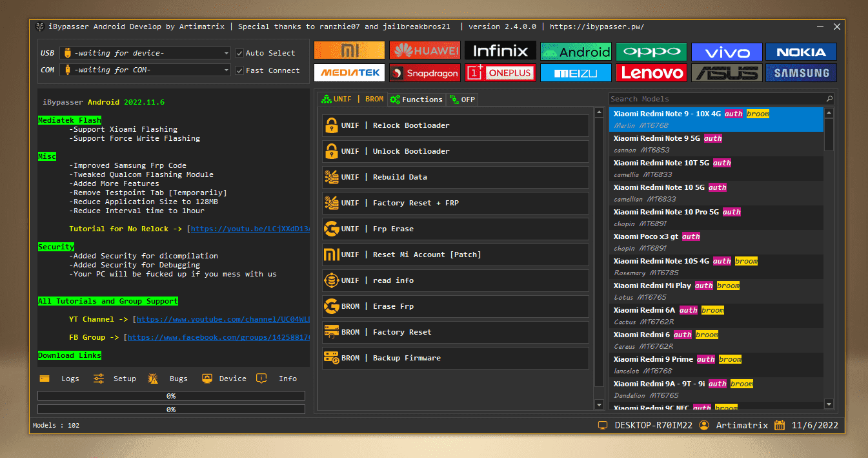This screenshot has width=868, height=458.
Task: Open the MediaTek chipset logo
Action: (349, 73)
